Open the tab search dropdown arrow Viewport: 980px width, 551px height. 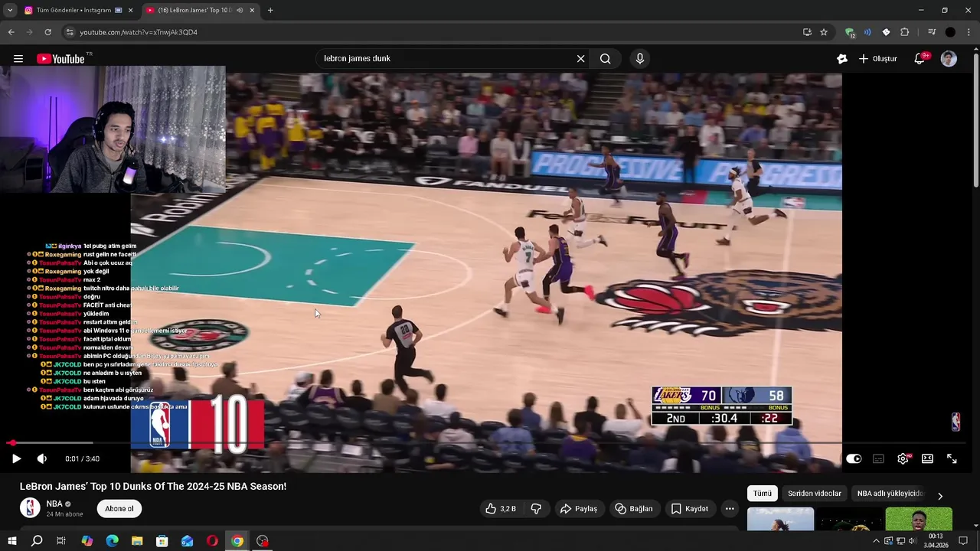10,10
